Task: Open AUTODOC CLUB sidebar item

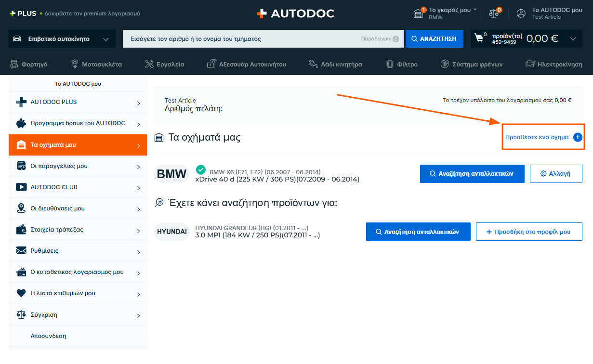Action: tap(78, 187)
